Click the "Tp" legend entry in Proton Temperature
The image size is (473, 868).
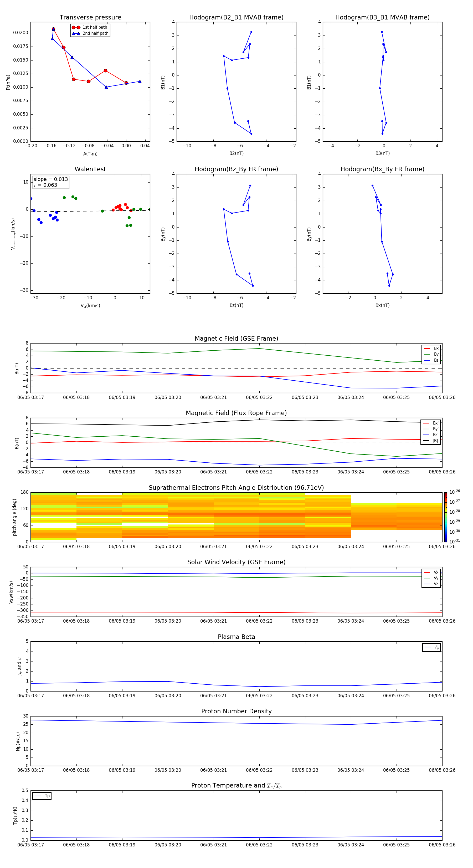(x=42, y=796)
